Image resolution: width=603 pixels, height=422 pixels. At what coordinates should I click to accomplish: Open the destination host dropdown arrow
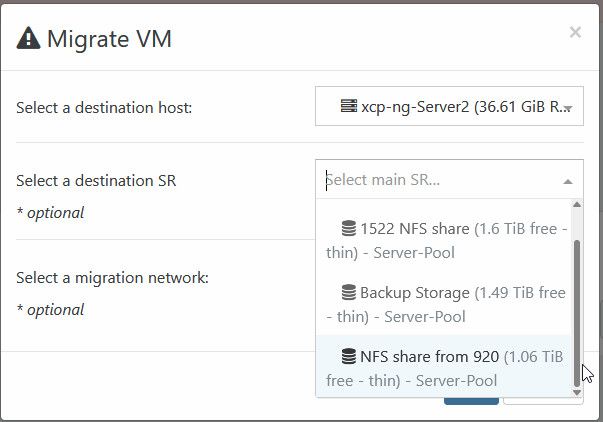(567, 108)
